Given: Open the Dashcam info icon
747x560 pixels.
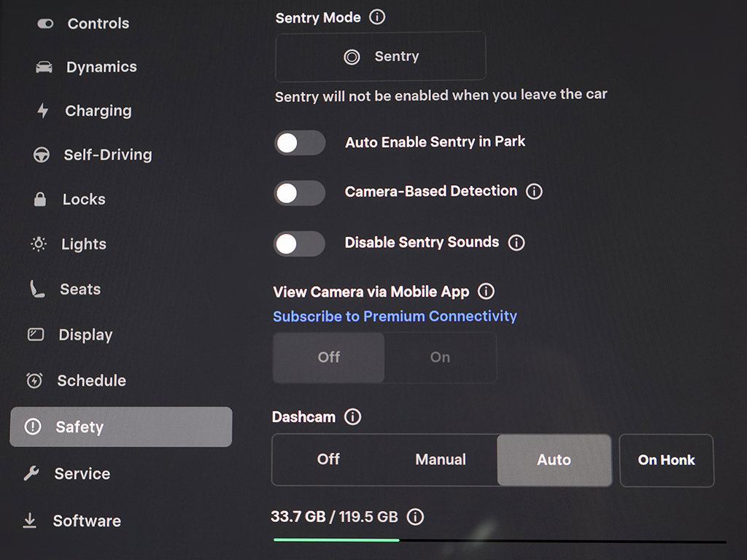Looking at the screenshot, I should click(352, 416).
